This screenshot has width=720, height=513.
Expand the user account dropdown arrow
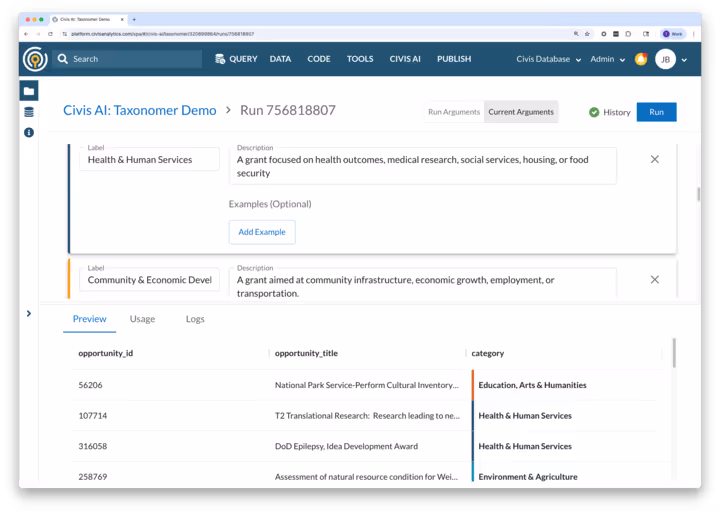[x=684, y=60]
